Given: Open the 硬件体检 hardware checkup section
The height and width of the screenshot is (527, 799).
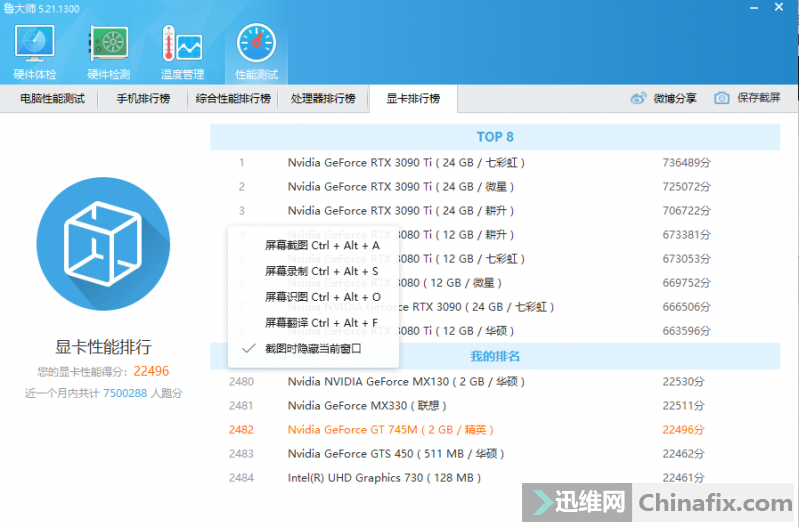Looking at the screenshot, I should [35, 50].
